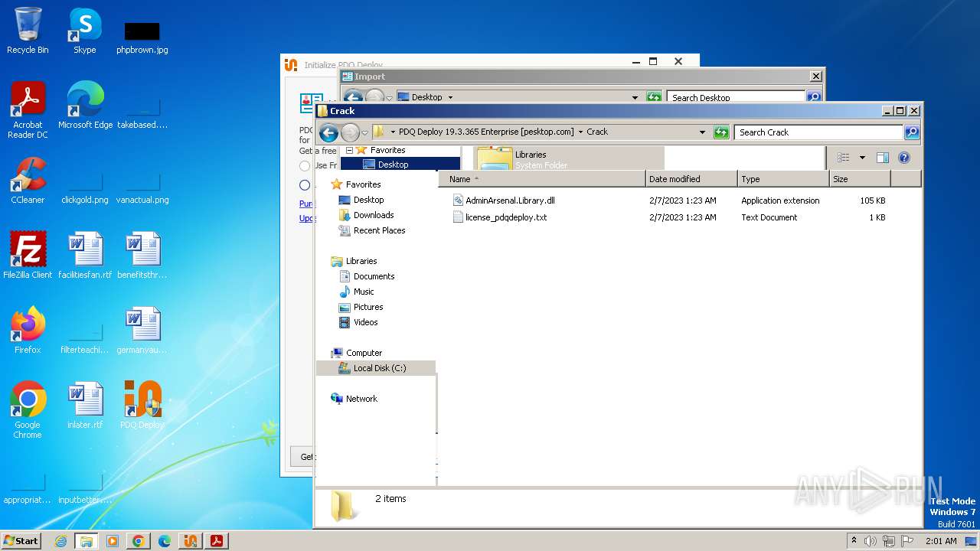Select license_pdqdeploy.txt file icon
The image size is (980, 551).
click(x=459, y=217)
